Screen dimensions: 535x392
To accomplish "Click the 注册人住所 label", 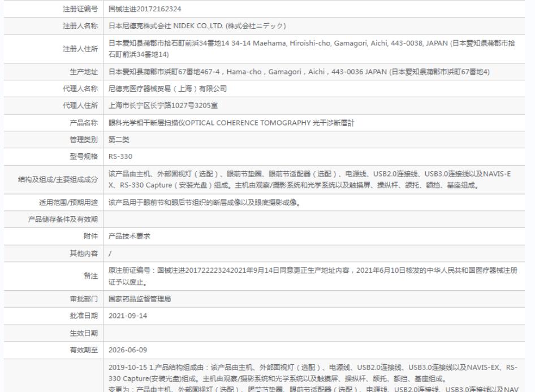I will (80, 49).
